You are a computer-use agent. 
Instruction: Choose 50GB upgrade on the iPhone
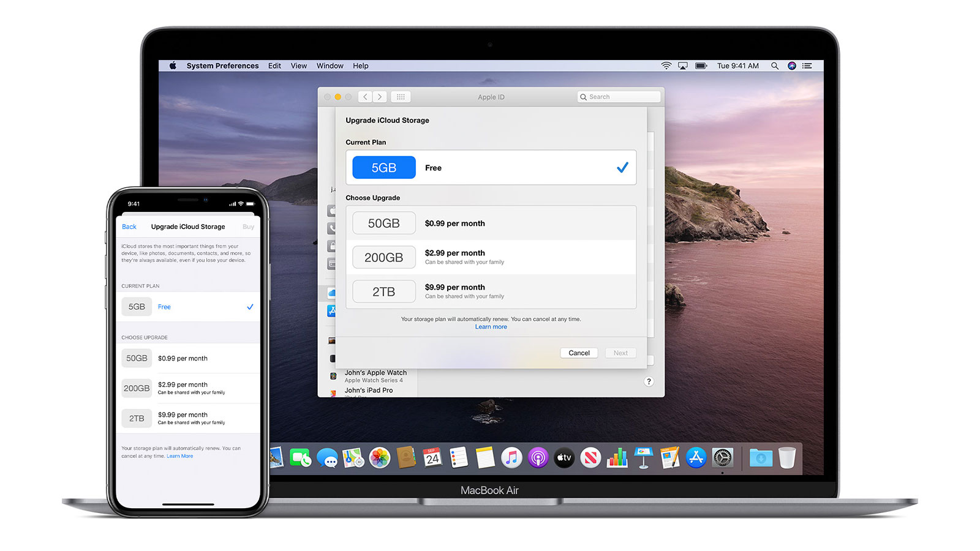[x=188, y=358]
